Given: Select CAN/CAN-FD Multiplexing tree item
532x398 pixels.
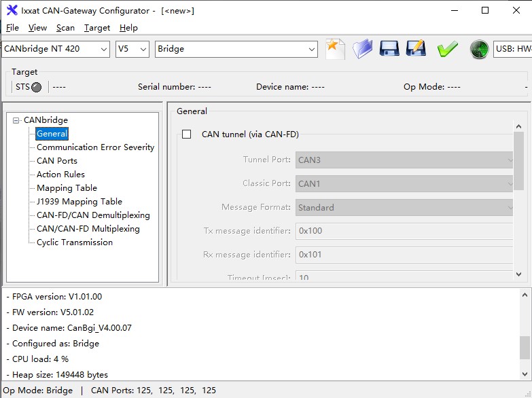Looking at the screenshot, I should pos(88,229).
